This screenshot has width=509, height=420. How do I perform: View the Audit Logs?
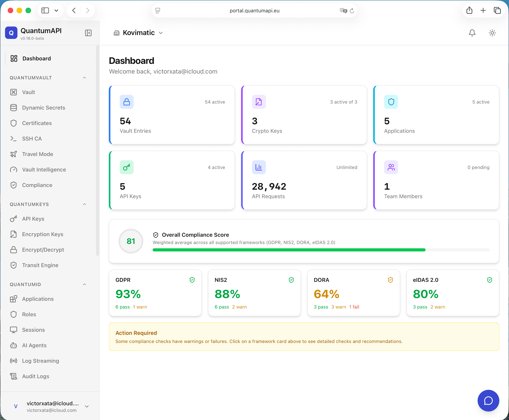pyautogui.click(x=35, y=376)
